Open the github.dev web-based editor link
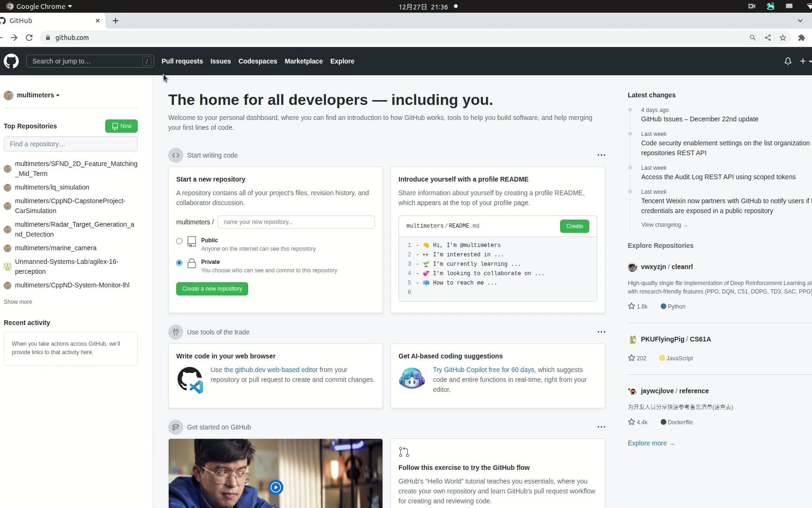Viewport: 812px width, 508px height. click(271, 370)
